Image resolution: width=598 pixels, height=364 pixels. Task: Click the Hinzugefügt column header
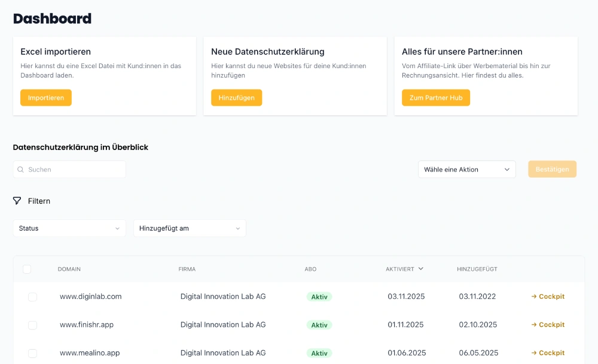(477, 270)
